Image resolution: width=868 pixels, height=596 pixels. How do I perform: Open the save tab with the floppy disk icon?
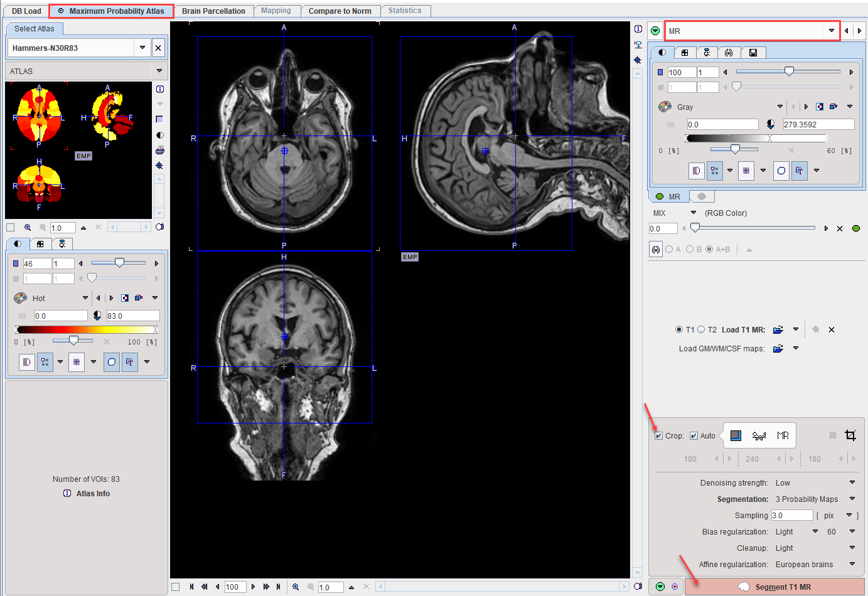pyautogui.click(x=753, y=53)
